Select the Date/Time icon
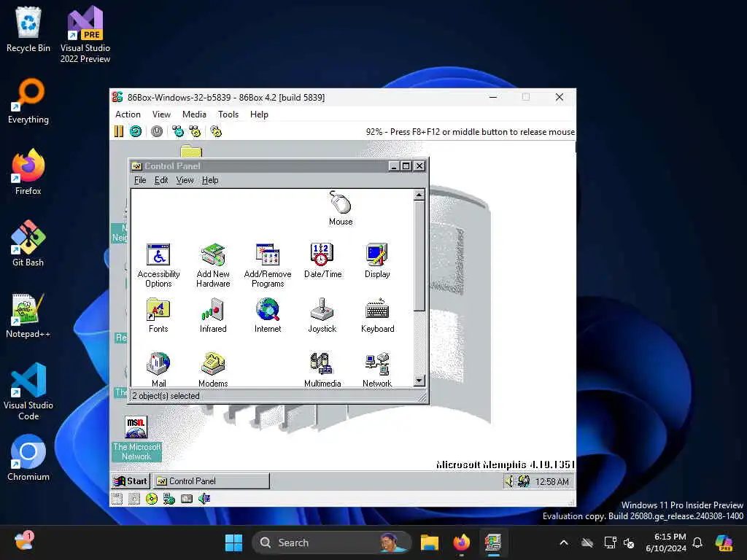747x560 pixels. tap(322, 261)
